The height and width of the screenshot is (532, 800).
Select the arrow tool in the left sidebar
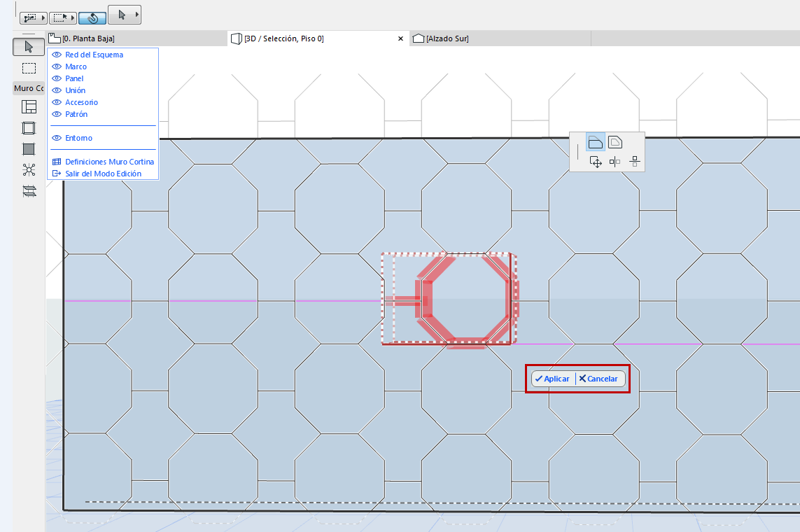pyautogui.click(x=28, y=47)
